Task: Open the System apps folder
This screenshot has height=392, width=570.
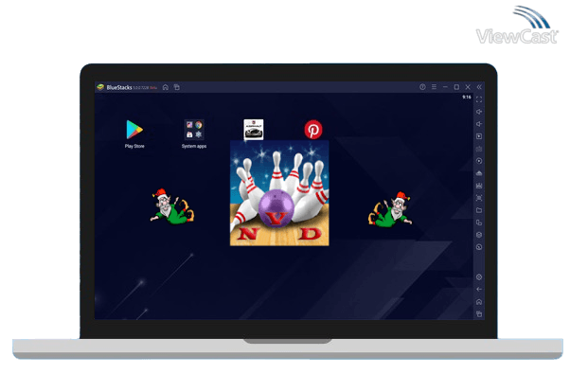Action: [194, 130]
